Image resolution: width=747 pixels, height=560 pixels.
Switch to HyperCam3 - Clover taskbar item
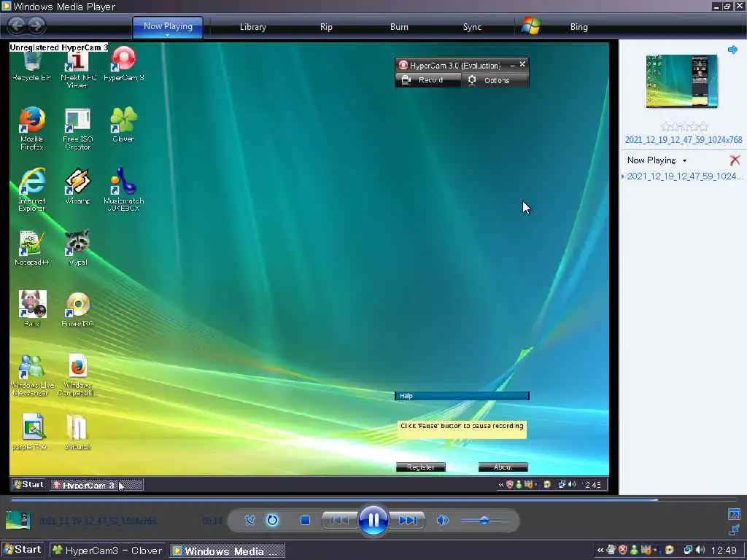click(x=107, y=551)
